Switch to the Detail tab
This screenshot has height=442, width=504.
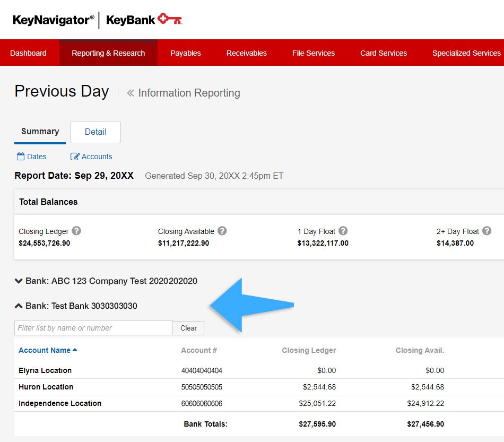click(95, 132)
